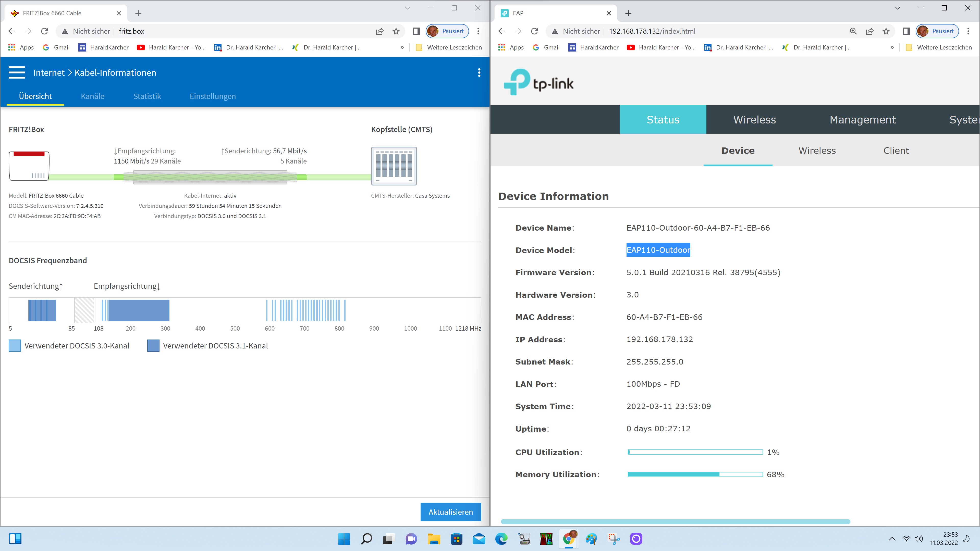
Task: Bookmark fritz.box page with star icon
Action: pyautogui.click(x=396, y=31)
